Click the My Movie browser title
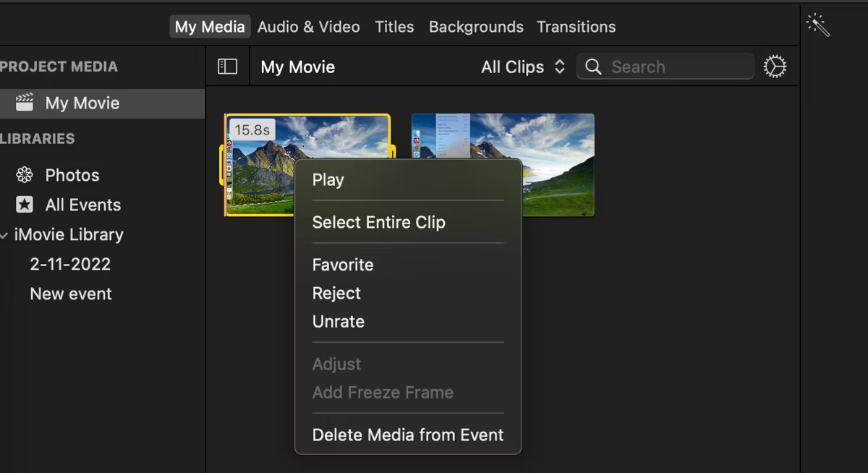This screenshot has height=473, width=868. coord(298,67)
